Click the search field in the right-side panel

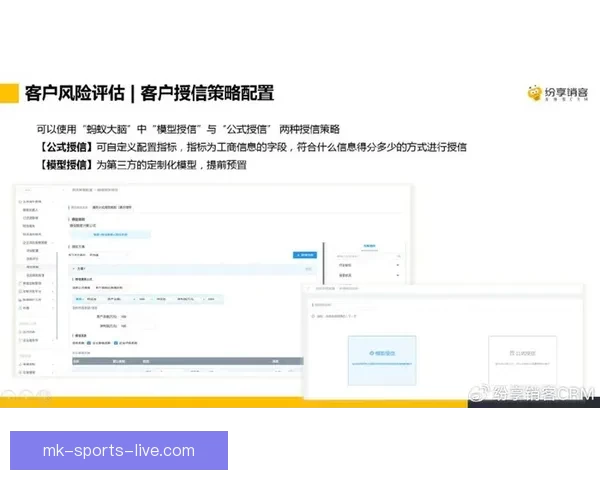(x=369, y=256)
